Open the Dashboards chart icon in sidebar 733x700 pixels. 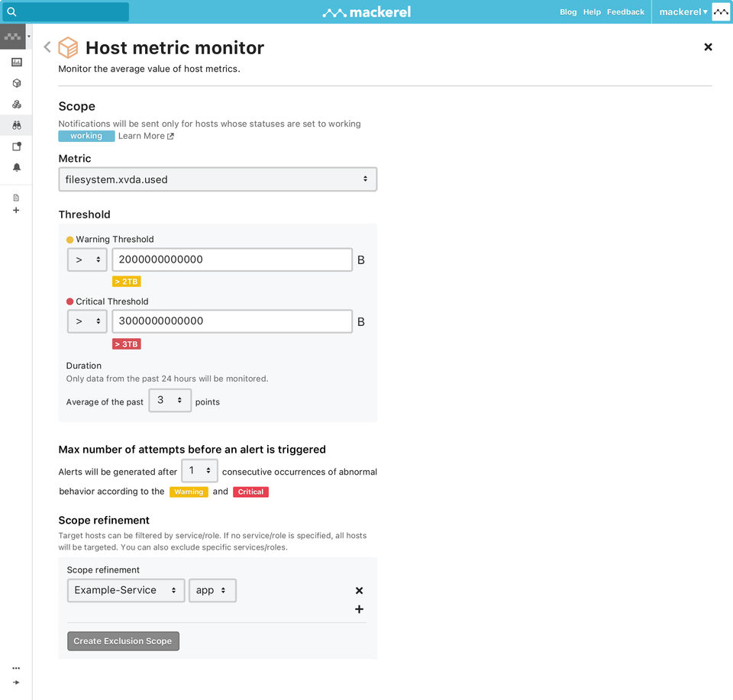pos(16,63)
